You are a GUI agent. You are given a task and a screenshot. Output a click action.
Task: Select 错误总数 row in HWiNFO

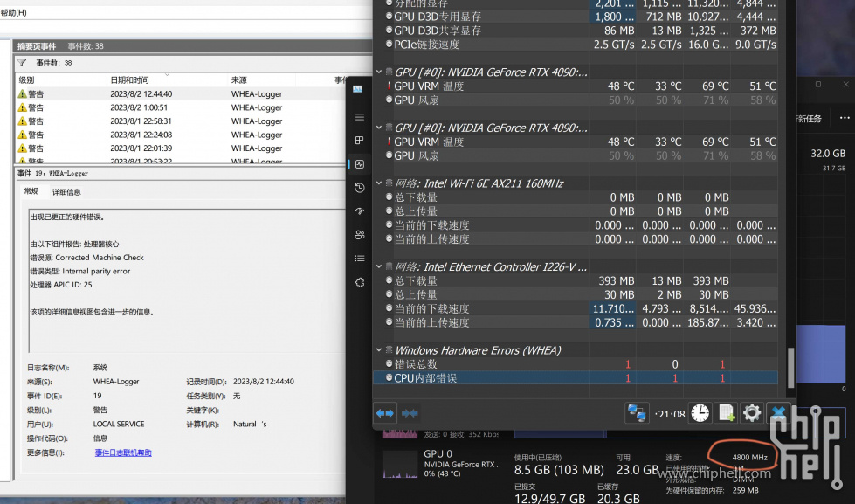[x=576, y=364]
